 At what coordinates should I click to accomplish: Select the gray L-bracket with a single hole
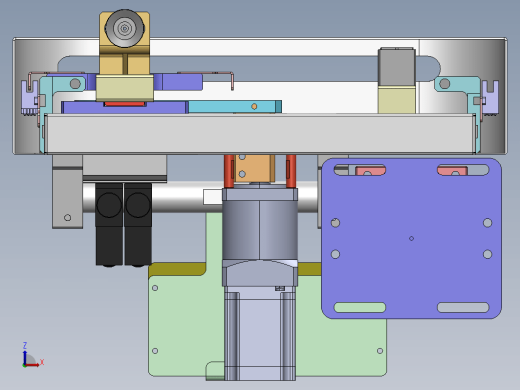(67, 192)
